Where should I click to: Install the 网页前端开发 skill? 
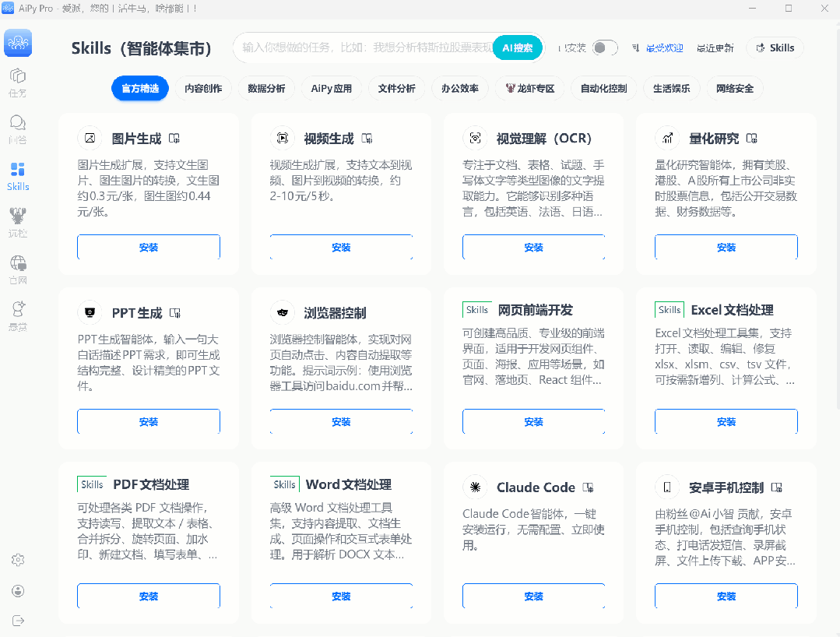click(x=533, y=421)
